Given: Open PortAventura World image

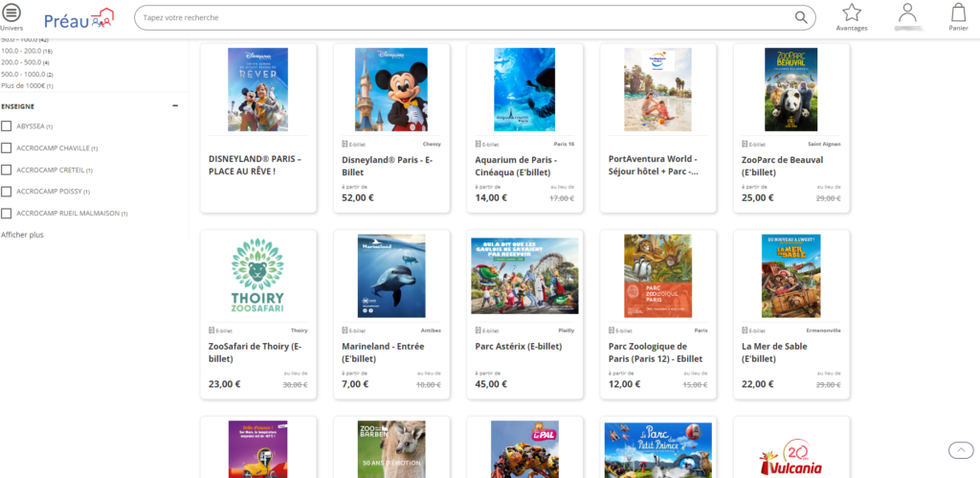Looking at the screenshot, I should pyautogui.click(x=657, y=89).
